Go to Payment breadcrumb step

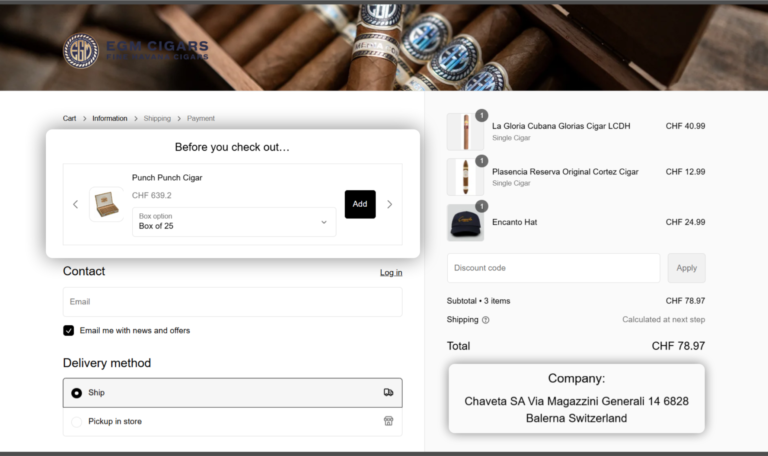pyautogui.click(x=201, y=119)
